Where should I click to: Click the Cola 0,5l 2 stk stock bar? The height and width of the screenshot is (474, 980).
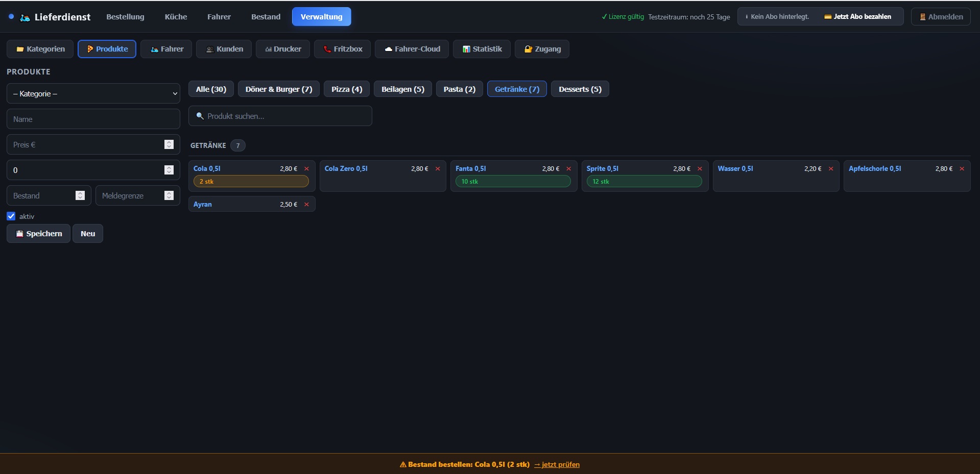[251, 182]
